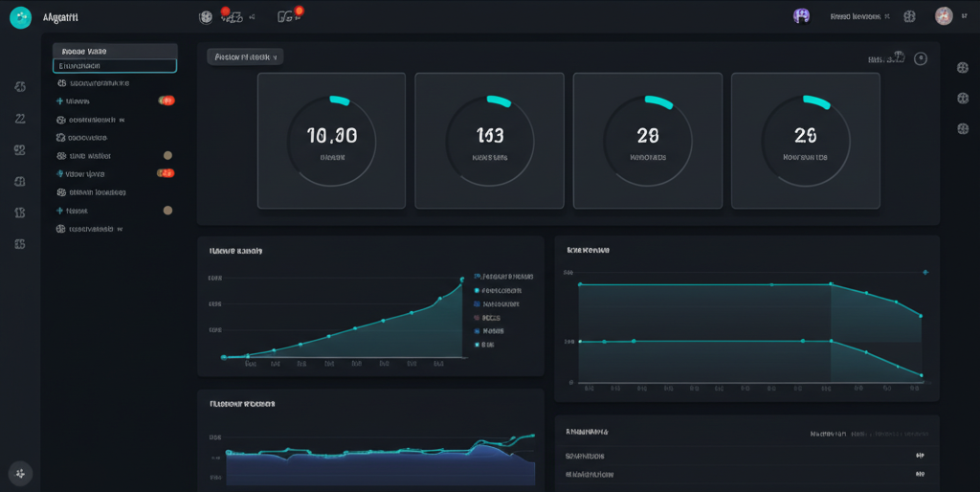980x492 pixels.
Task: Toggle the red-marked legend entry in the growth chart
Action: point(488,317)
